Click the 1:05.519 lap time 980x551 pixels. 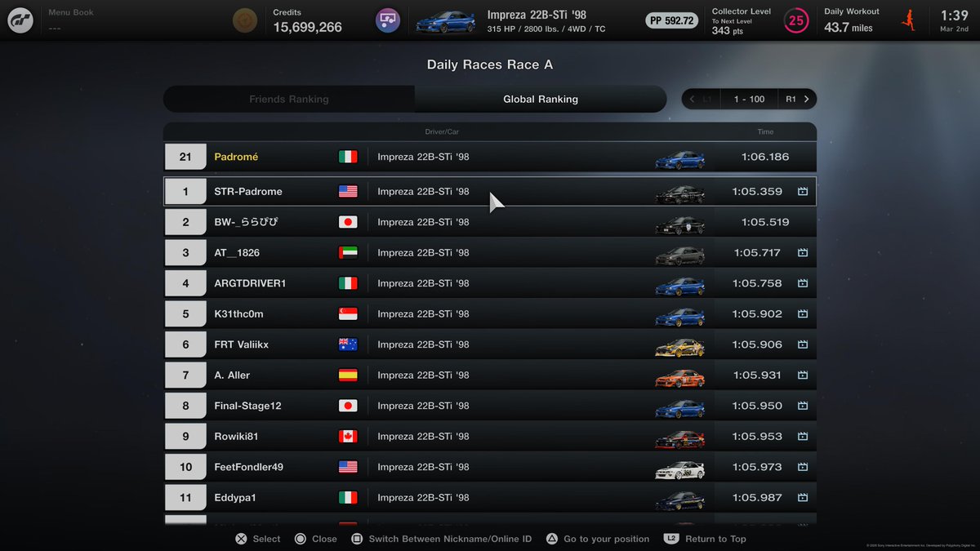pyautogui.click(x=765, y=222)
